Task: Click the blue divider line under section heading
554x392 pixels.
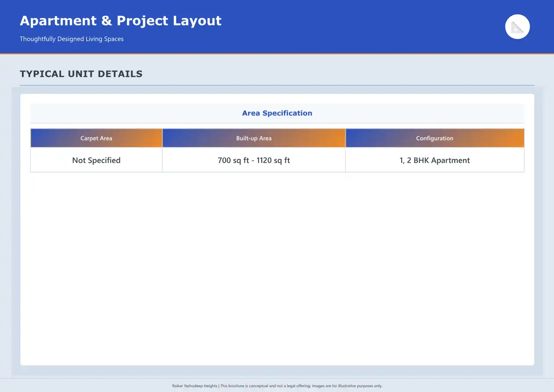Action: pyautogui.click(x=277, y=85)
